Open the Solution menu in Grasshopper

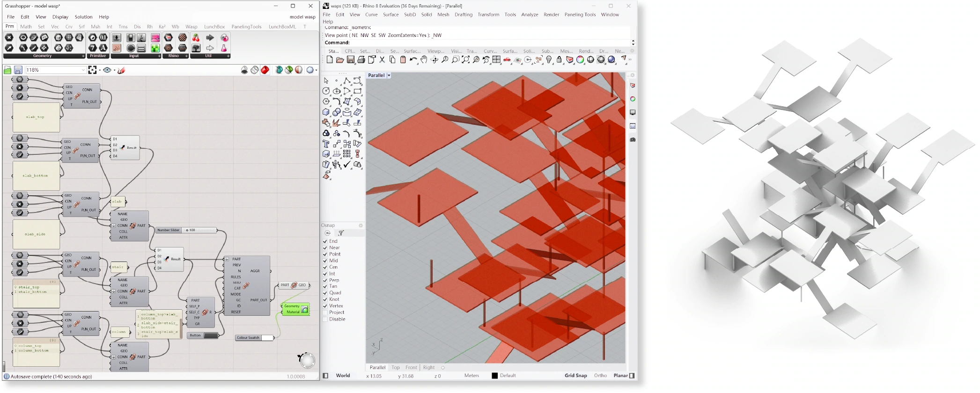tap(83, 17)
